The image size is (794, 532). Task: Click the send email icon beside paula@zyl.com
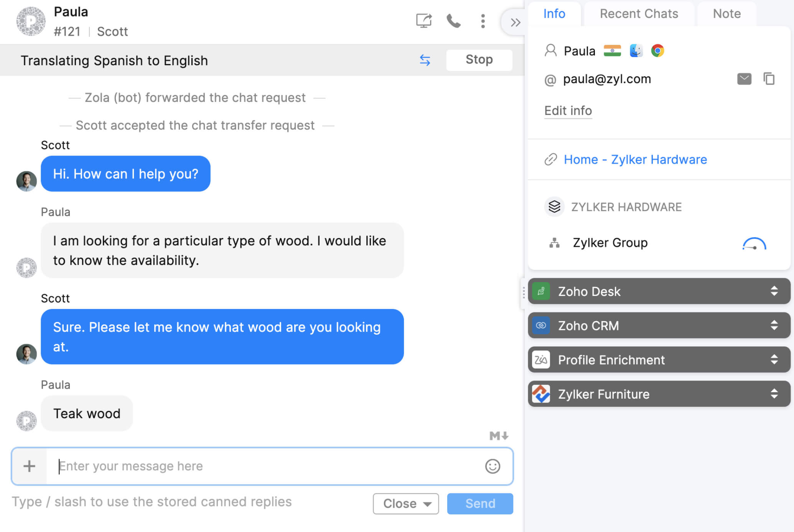(744, 78)
